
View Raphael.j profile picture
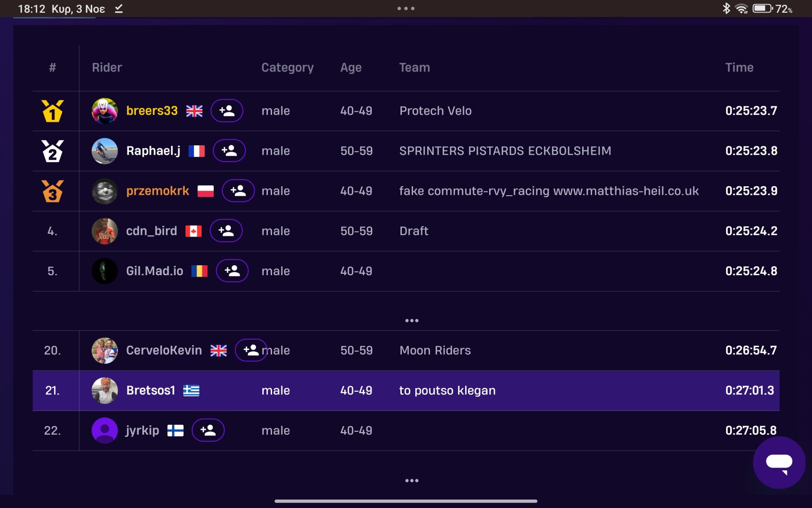pyautogui.click(x=104, y=151)
